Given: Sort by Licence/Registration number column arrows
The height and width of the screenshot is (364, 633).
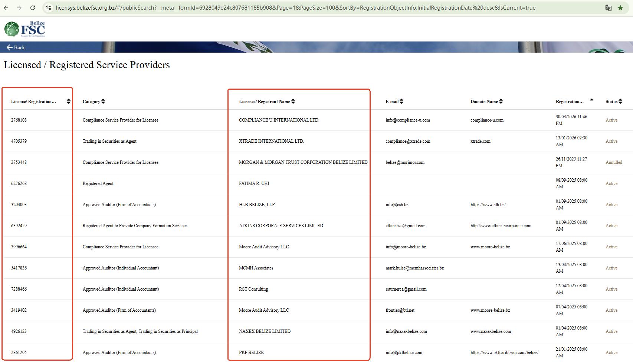Looking at the screenshot, I should [68, 102].
